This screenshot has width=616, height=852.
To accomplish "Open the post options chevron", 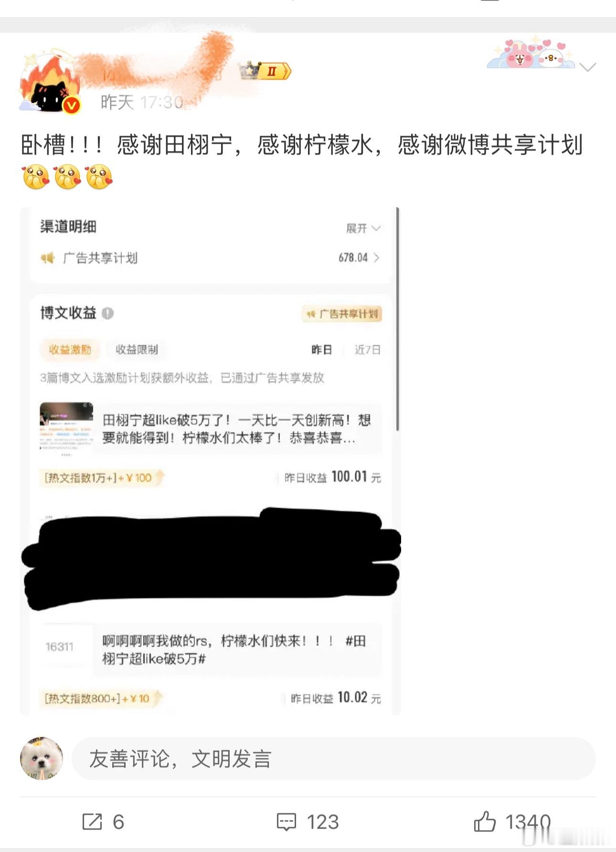I will [x=588, y=67].
